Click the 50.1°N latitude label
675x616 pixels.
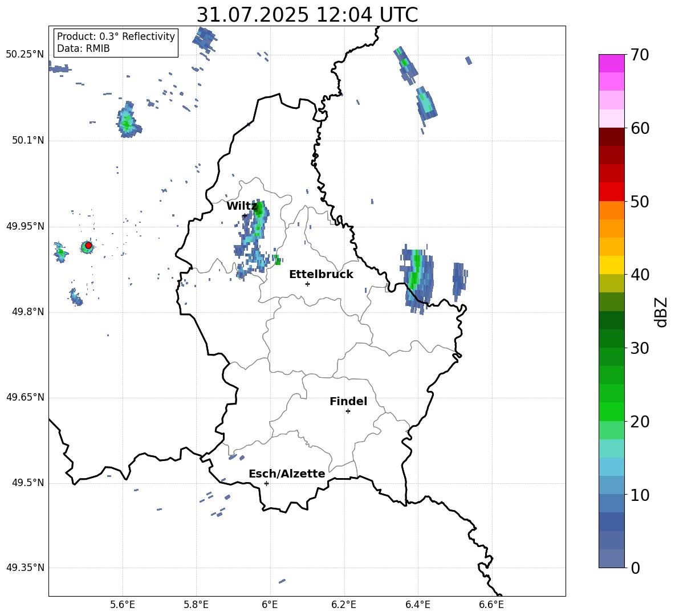28,141
